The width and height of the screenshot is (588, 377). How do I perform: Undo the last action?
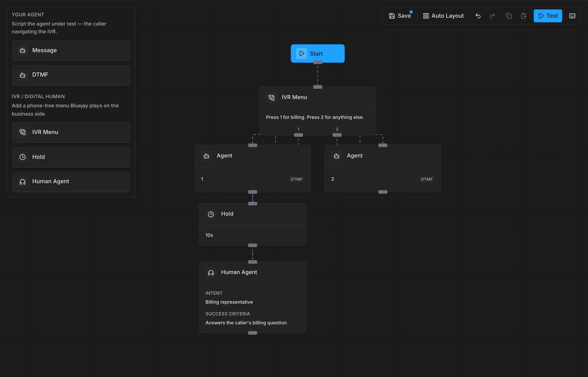(x=478, y=16)
